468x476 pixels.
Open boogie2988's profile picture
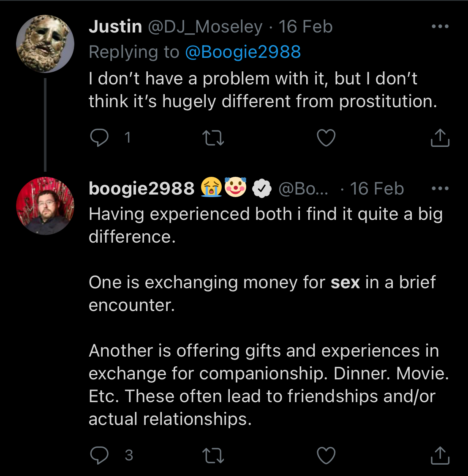(45, 206)
